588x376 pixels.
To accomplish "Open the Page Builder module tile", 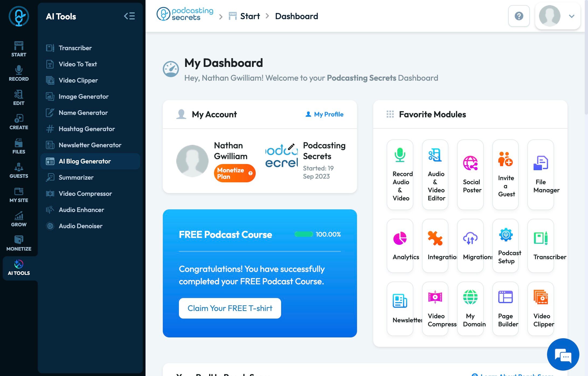I will [x=505, y=309].
